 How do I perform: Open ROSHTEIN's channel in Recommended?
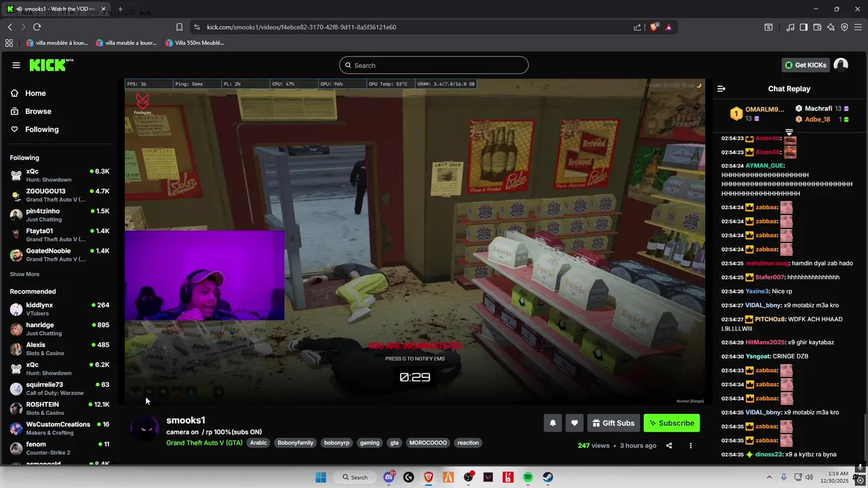click(60, 408)
